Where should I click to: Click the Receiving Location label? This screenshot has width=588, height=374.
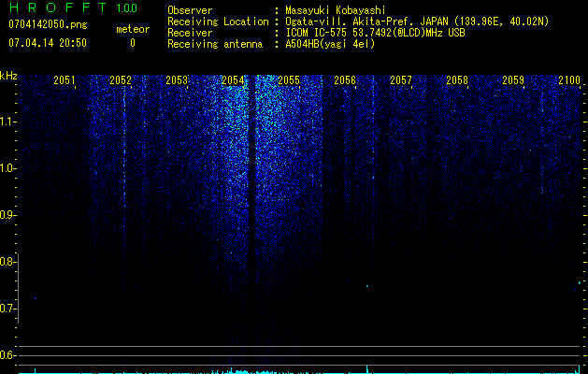point(218,22)
